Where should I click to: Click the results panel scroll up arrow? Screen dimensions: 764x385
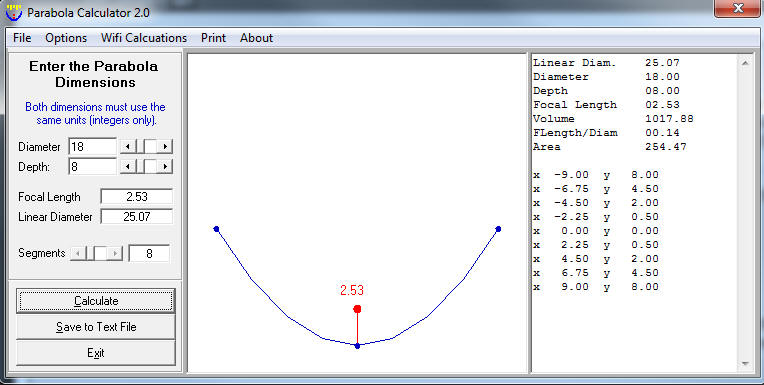click(745, 62)
